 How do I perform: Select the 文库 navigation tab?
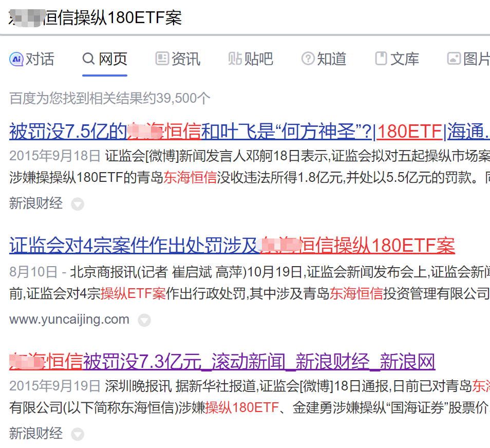pyautogui.click(x=404, y=59)
